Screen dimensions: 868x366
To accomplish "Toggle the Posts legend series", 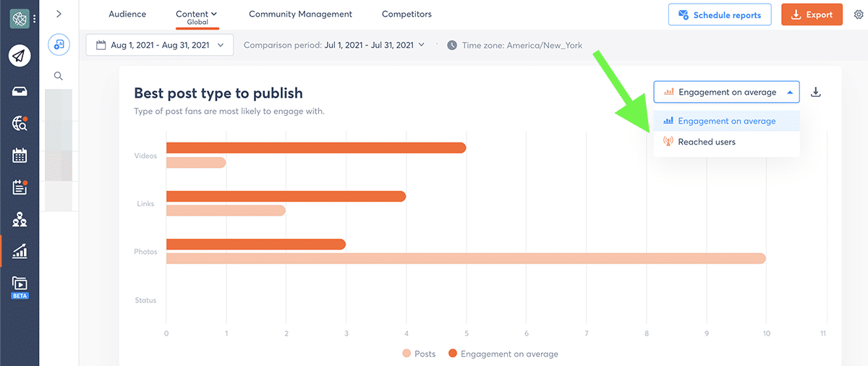I will click(420, 354).
